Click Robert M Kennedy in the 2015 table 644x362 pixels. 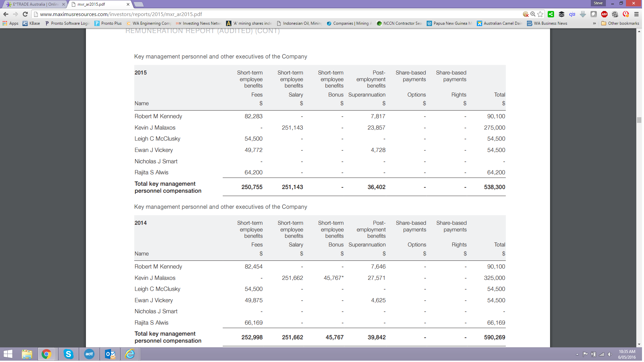[x=159, y=117]
